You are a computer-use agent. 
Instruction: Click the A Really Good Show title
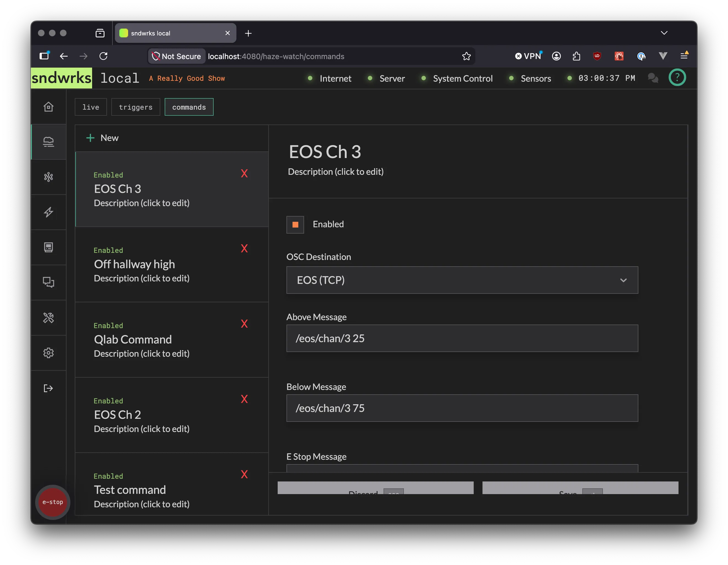tap(187, 79)
